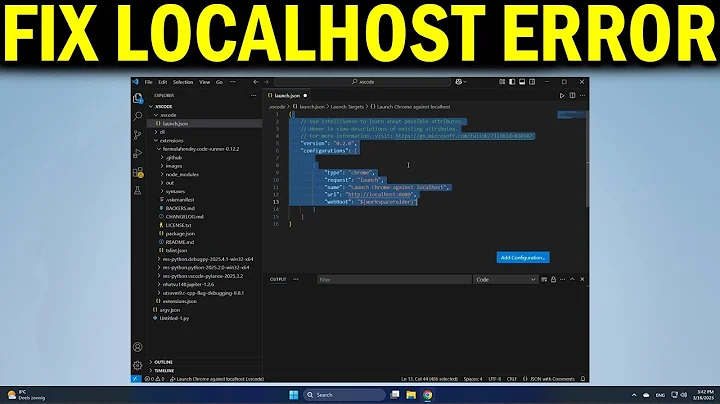Click the Go Forward arrow in title bar

(x=266, y=82)
